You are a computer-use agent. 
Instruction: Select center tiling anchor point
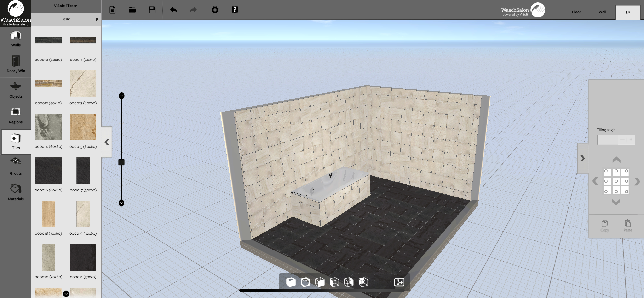[x=616, y=181]
